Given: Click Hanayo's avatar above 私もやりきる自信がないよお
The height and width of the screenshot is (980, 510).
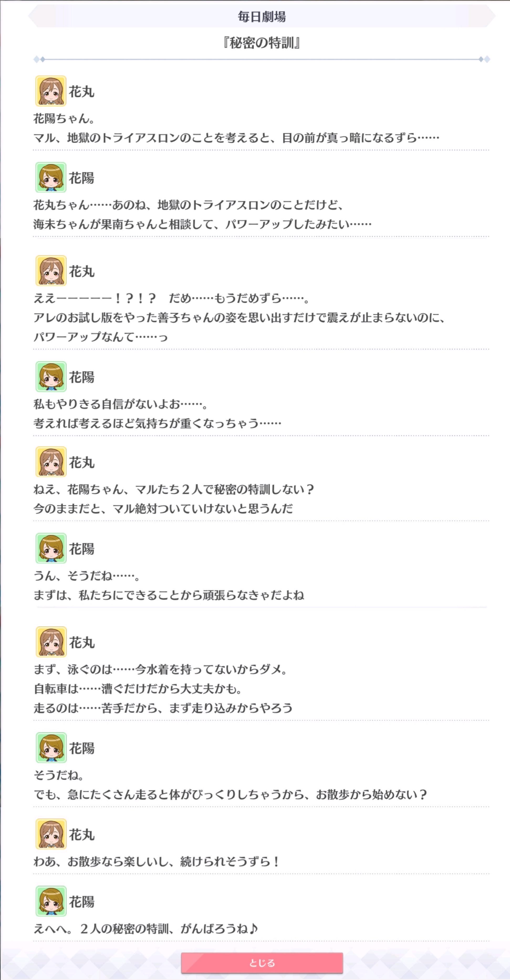Looking at the screenshot, I should coord(51,377).
